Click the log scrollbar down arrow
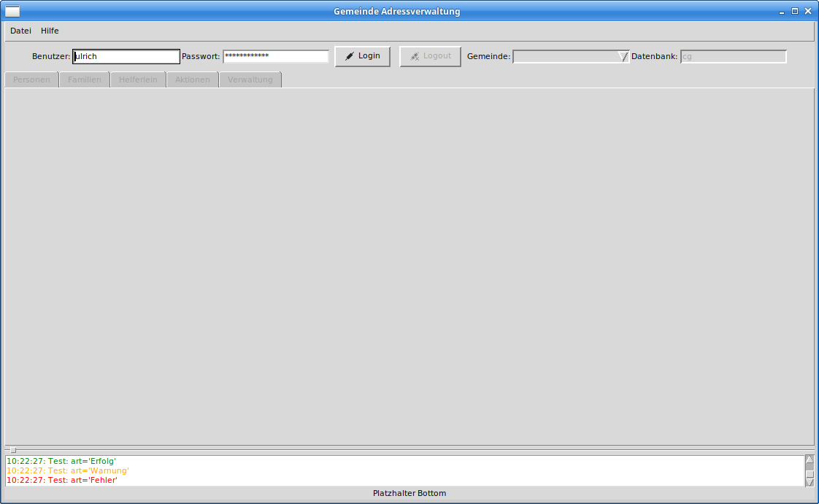This screenshot has height=504, width=819. pos(810,482)
